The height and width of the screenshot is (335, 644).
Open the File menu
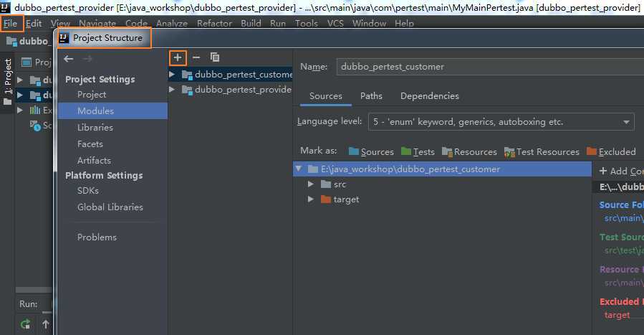click(x=11, y=24)
